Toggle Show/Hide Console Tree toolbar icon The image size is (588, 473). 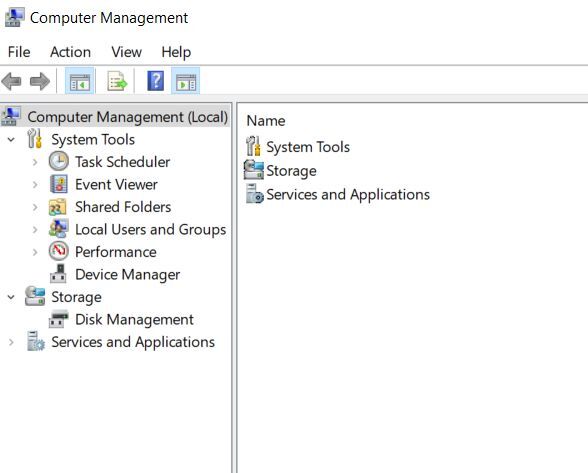click(80, 81)
